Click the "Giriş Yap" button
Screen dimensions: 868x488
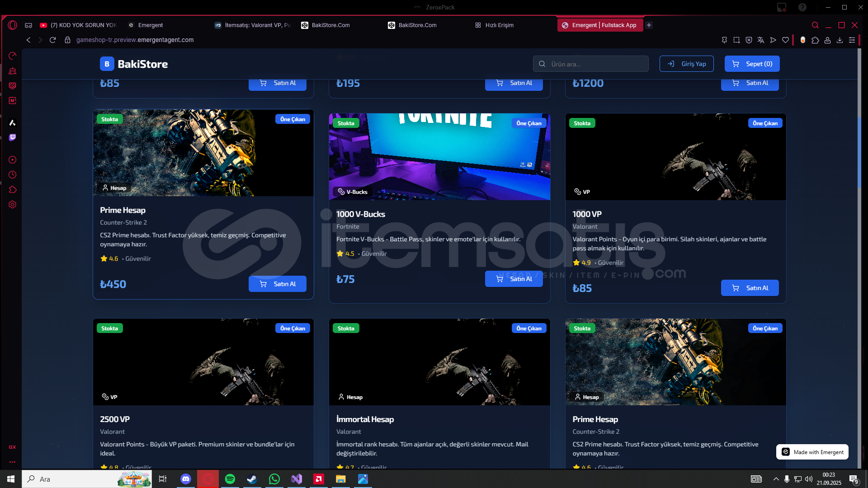coord(686,64)
